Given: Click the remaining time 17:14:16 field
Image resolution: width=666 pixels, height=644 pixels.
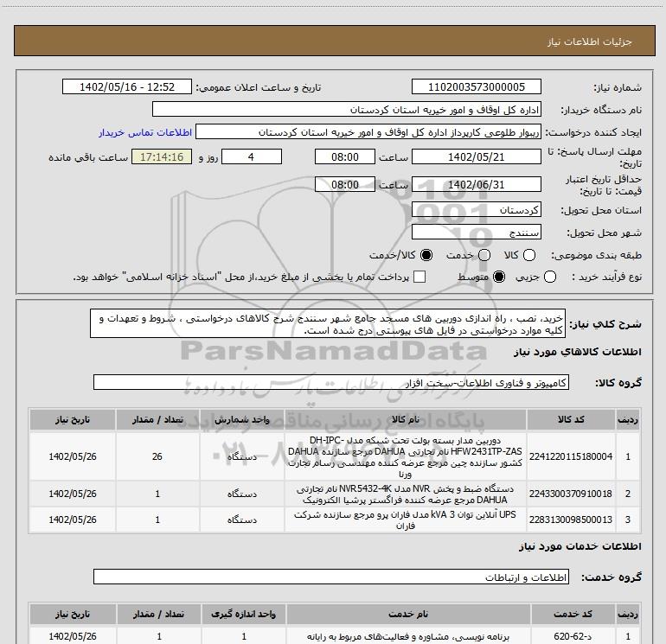Looking at the screenshot, I should (162, 157).
